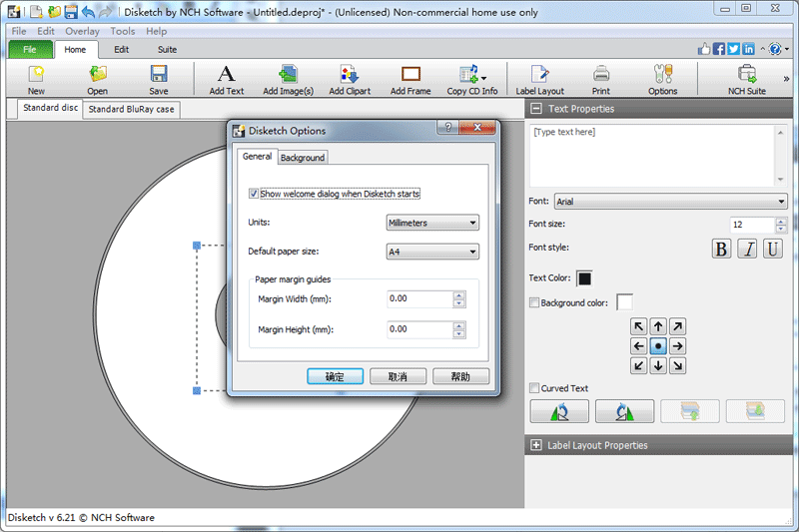This screenshot has height=532, width=799.
Task: Click the Type text here box
Action: (x=653, y=156)
